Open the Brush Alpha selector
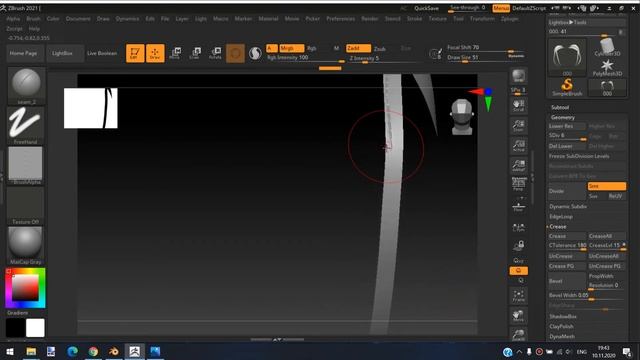640x360 pixels. pyautogui.click(x=26, y=166)
